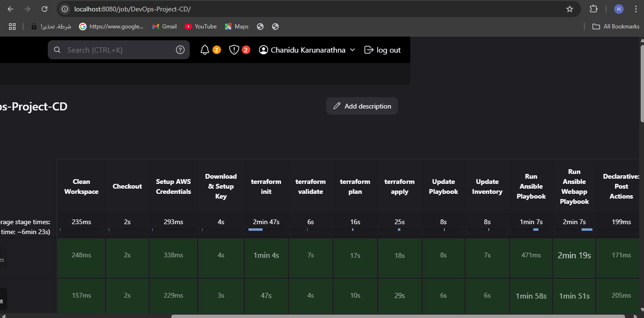Click the Update Inventory stage header
Image resolution: width=644 pixels, height=318 pixels.
click(x=487, y=187)
